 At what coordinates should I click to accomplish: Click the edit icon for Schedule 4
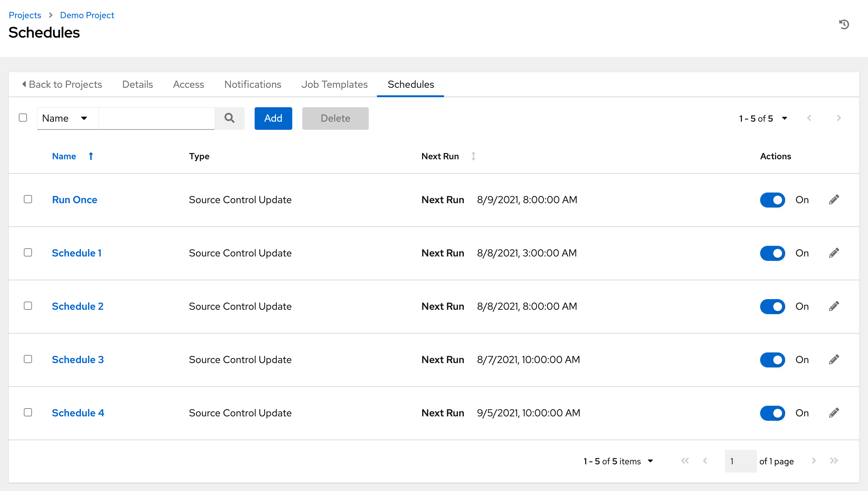[x=834, y=412]
